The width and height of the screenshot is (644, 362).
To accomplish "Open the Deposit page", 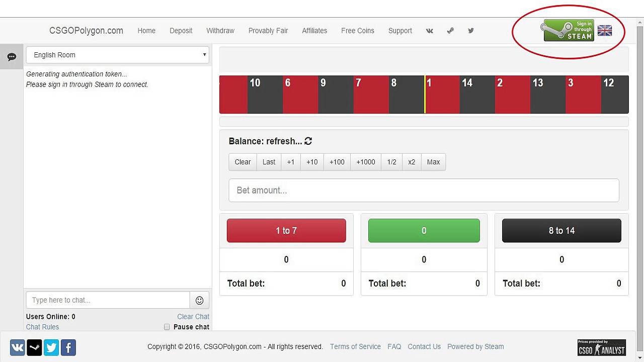I will coord(181,31).
